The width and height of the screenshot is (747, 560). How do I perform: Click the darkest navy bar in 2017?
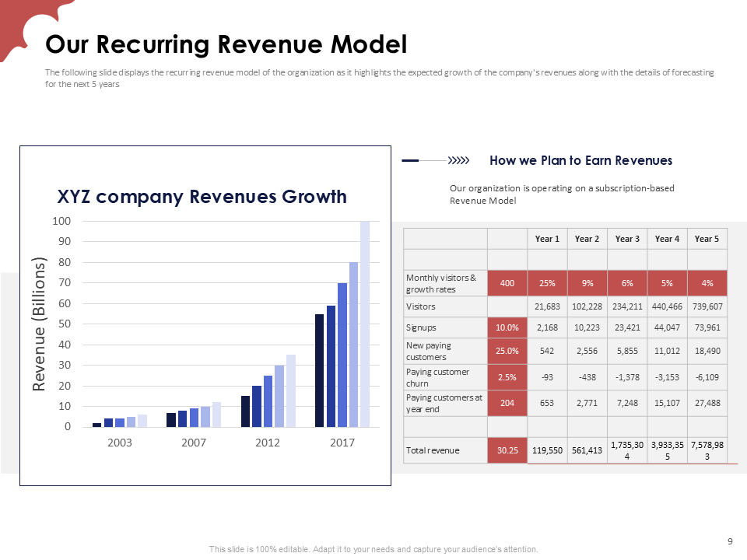tap(319, 370)
